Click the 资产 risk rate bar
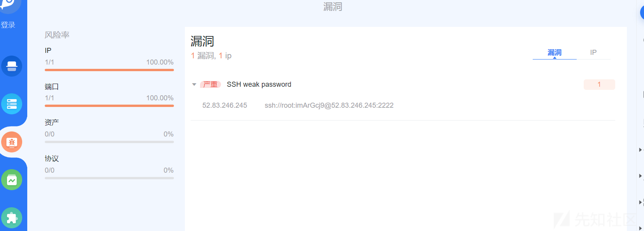Screen dimensions: 644x231 [109, 142]
